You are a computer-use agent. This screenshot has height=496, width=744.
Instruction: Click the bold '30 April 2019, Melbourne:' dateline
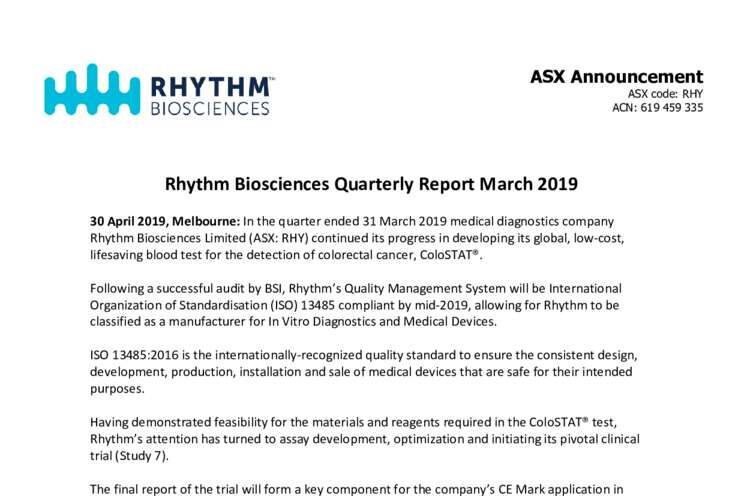click(165, 222)
